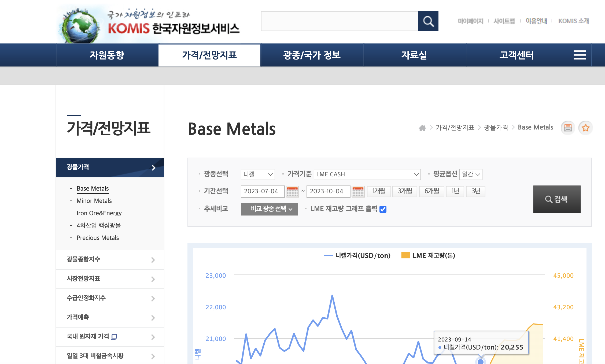Open the start date calendar picker

point(292,191)
